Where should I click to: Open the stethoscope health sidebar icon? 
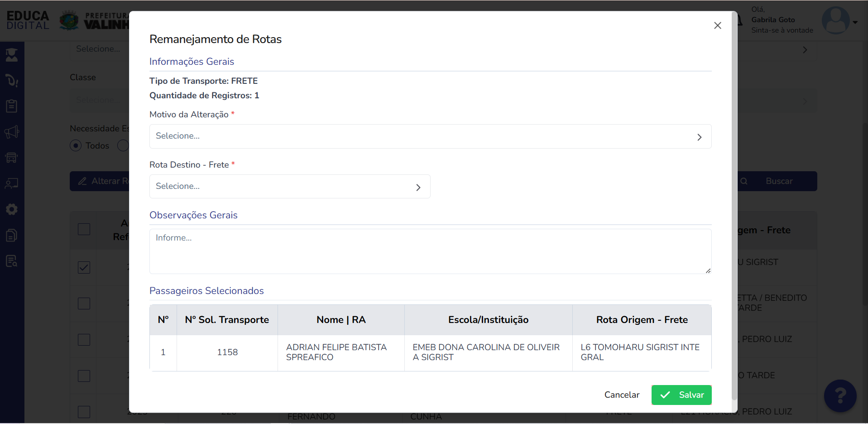coord(12,81)
